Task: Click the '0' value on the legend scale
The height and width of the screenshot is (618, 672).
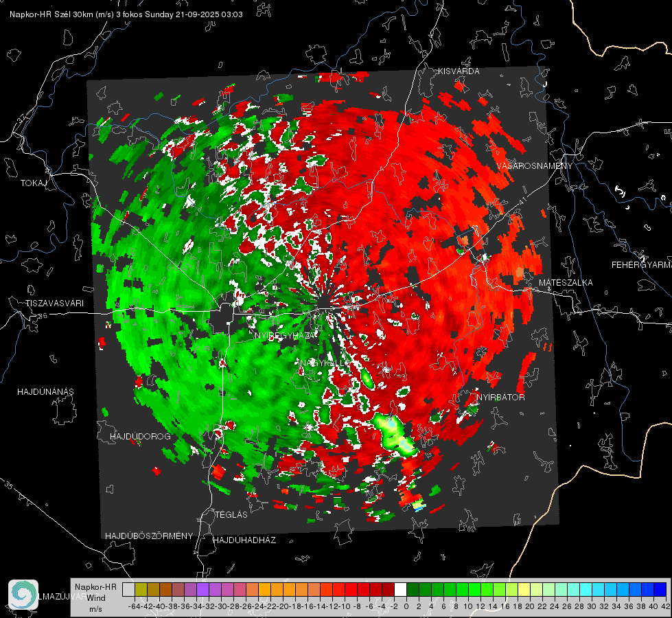Action: pos(407,606)
